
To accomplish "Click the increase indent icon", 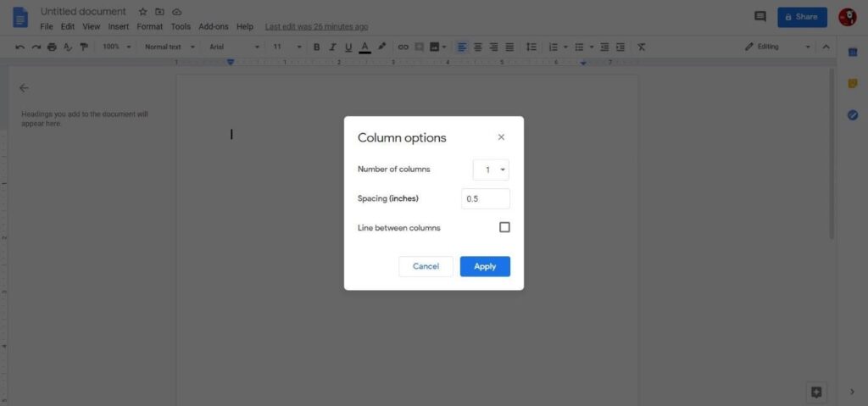I will 620,47.
